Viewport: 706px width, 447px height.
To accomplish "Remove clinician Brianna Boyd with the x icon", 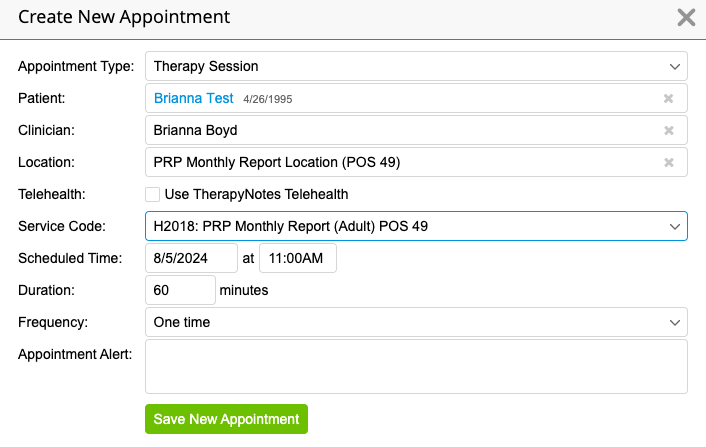I will tap(669, 131).
